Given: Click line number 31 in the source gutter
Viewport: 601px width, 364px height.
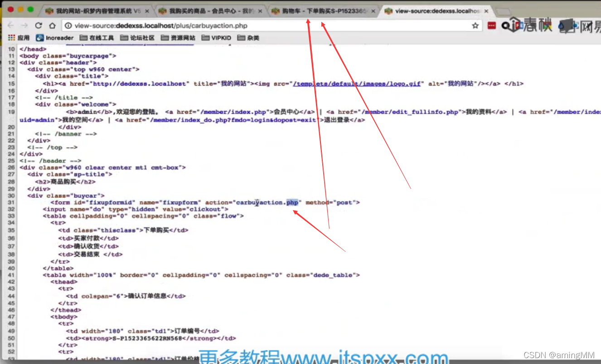Looking at the screenshot, I should [x=11, y=202].
